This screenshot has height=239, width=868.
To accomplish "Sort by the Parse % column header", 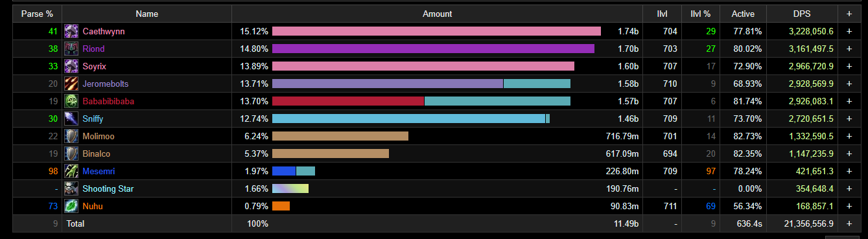I will click(37, 14).
